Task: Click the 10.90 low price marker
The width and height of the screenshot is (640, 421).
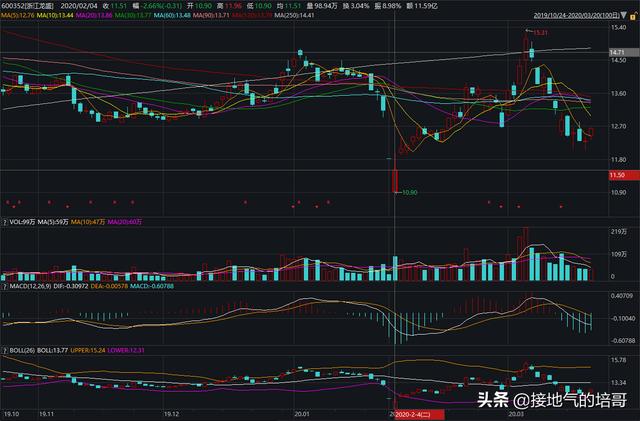Action: [x=410, y=192]
